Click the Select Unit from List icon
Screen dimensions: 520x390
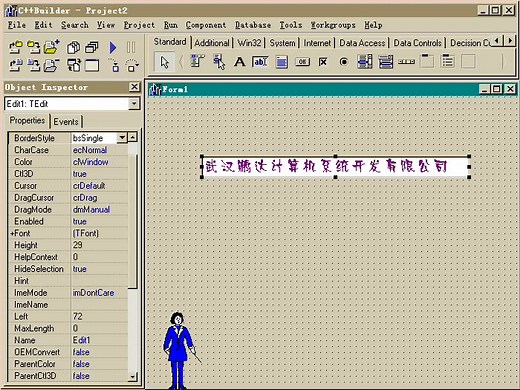(74, 48)
